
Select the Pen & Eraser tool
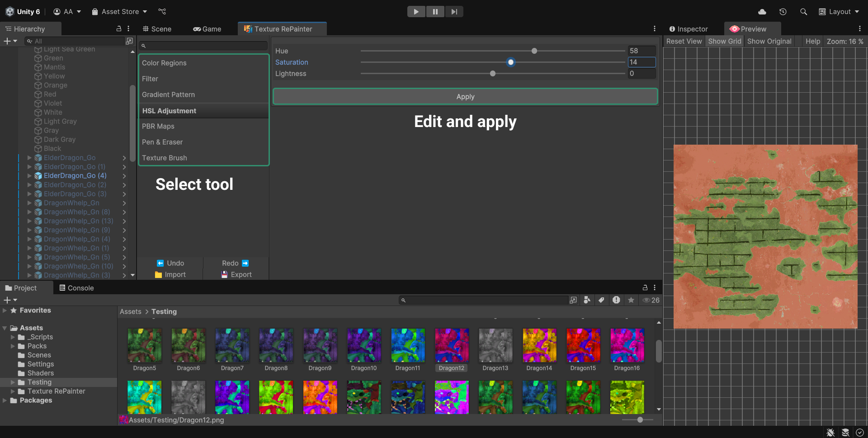coord(162,142)
